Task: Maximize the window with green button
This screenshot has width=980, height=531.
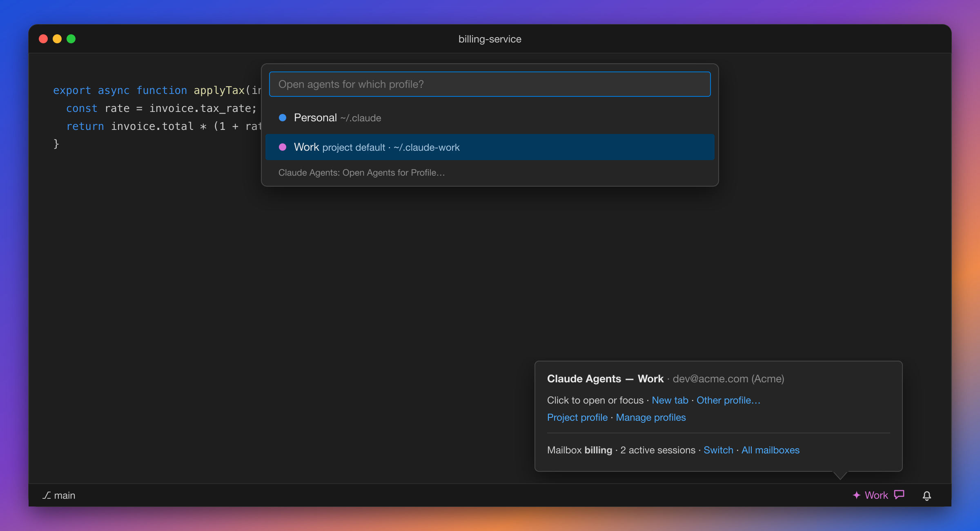Action: pyautogui.click(x=71, y=39)
